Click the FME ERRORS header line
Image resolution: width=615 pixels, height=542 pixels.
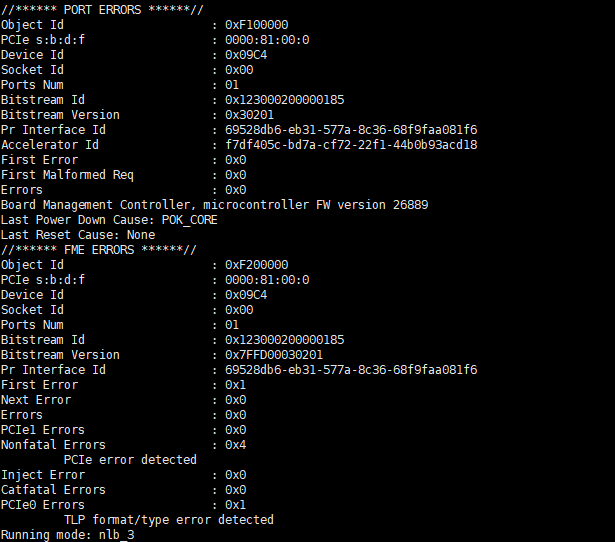99,249
